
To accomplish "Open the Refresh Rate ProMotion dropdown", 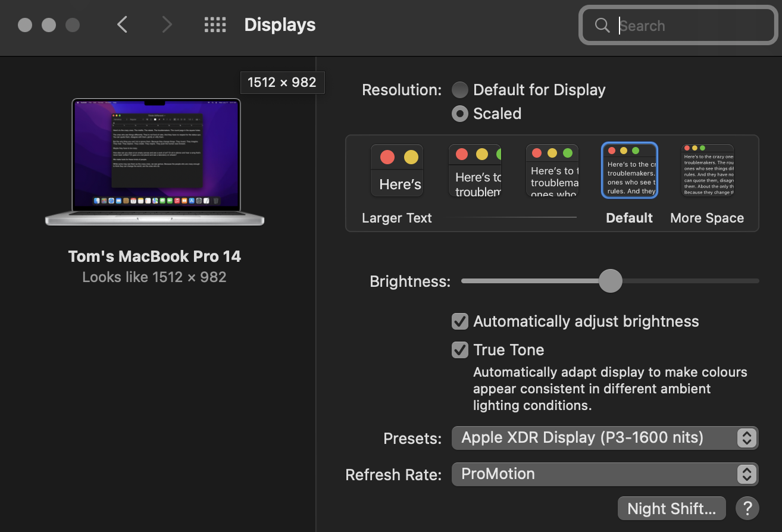I will point(605,474).
